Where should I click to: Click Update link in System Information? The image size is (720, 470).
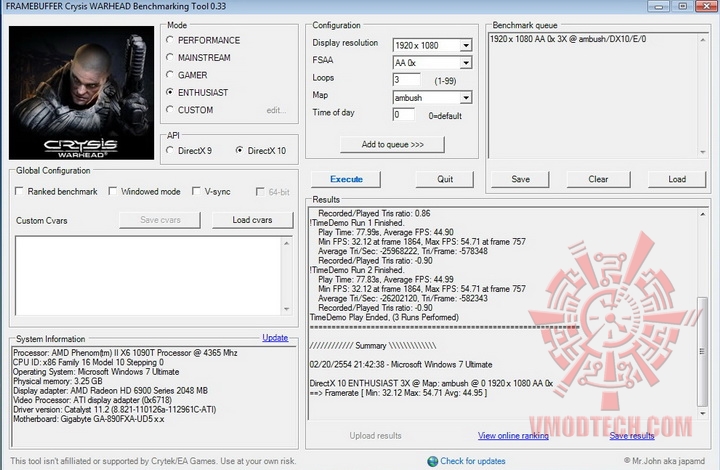[x=275, y=338]
